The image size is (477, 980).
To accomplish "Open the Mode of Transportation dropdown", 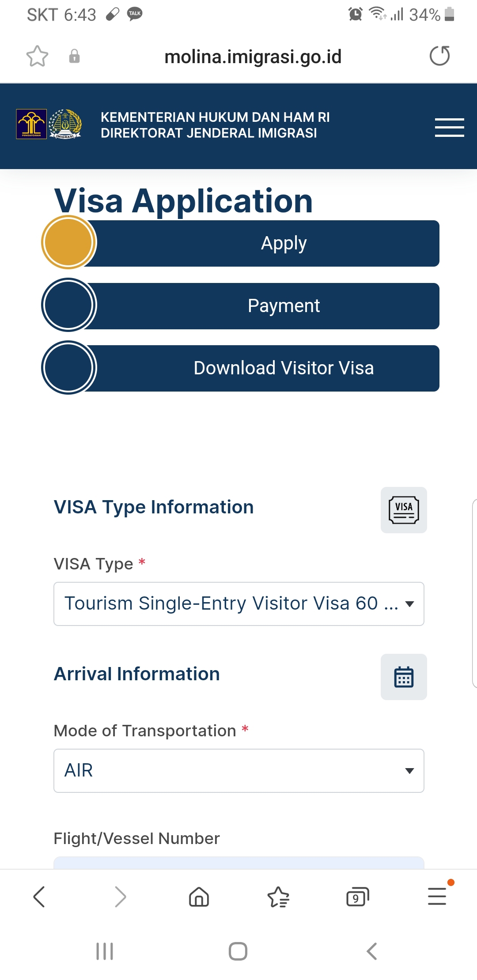I will point(238,770).
